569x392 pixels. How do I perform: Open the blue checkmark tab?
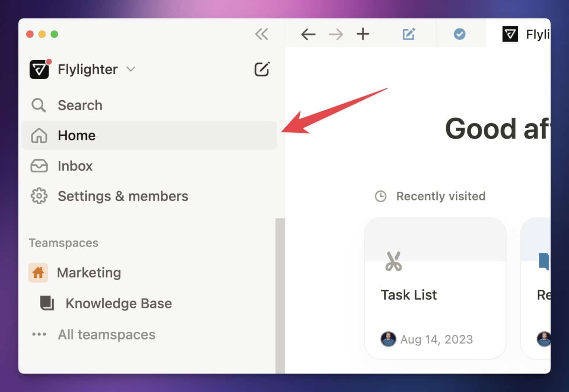coord(459,34)
